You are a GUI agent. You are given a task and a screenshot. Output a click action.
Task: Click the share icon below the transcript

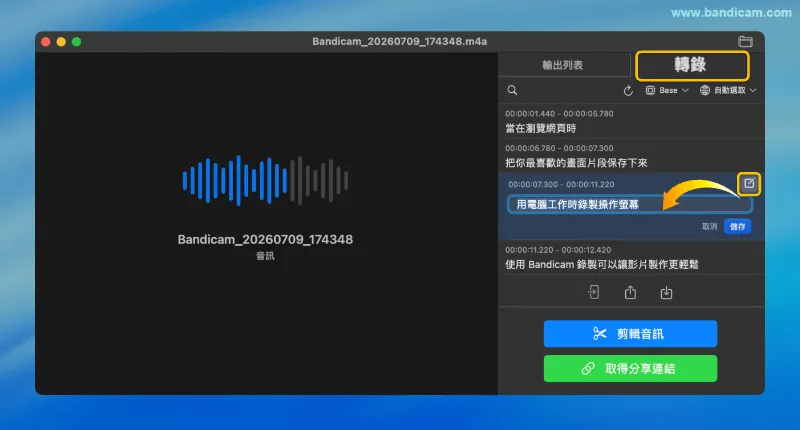coord(630,292)
